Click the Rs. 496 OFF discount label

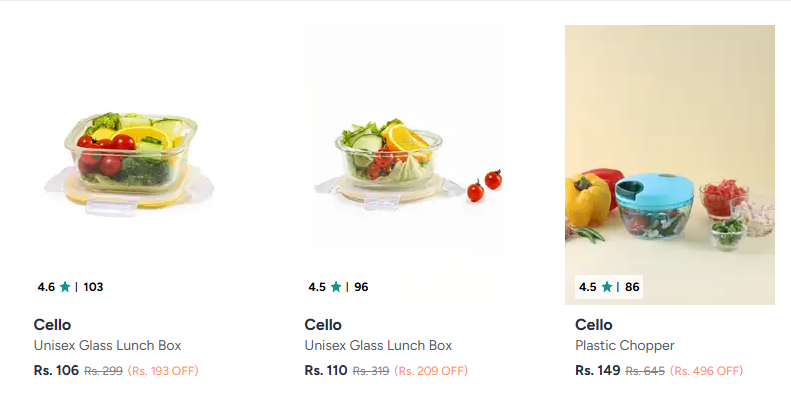707,371
